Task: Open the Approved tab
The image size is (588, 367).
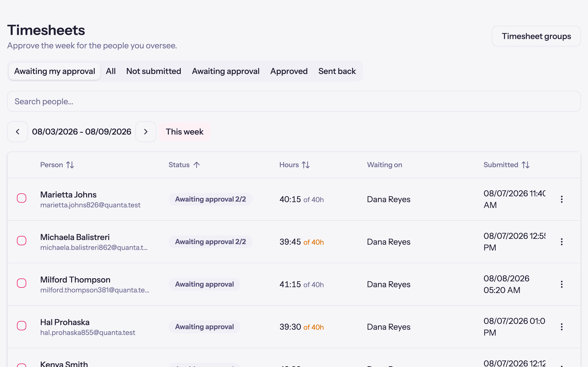Action: pyautogui.click(x=289, y=71)
